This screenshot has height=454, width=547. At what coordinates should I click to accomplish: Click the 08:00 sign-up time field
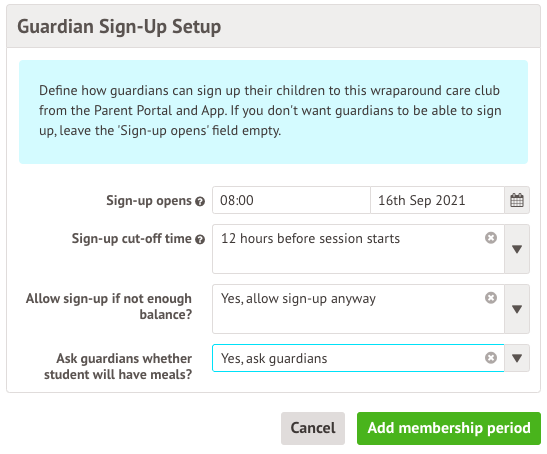pyautogui.click(x=291, y=200)
